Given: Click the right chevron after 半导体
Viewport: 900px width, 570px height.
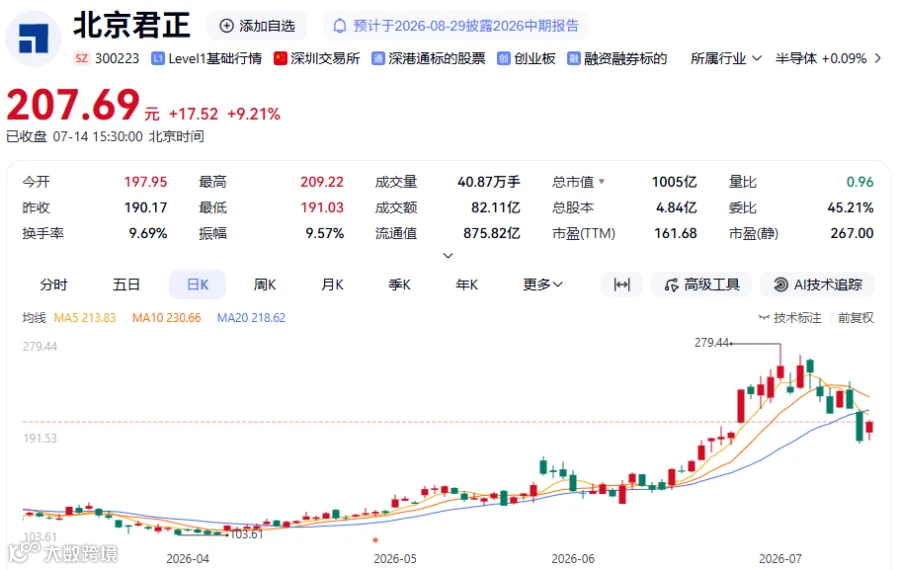Looking at the screenshot, I should point(878,59).
